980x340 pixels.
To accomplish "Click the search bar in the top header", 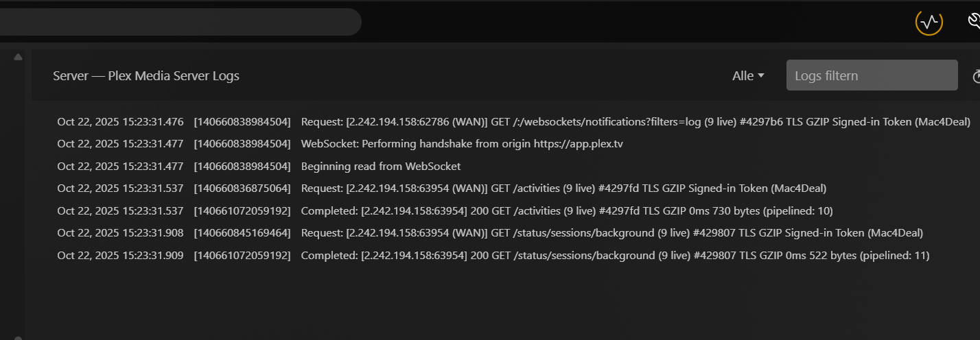I will (x=178, y=22).
